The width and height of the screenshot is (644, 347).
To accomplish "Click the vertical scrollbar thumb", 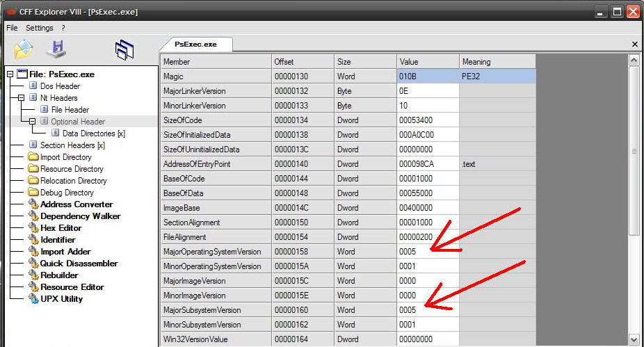I will pos(634,151).
